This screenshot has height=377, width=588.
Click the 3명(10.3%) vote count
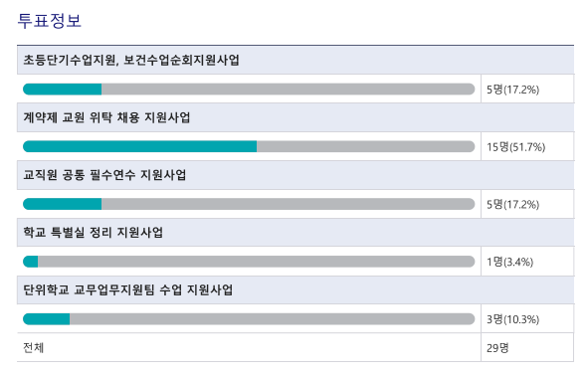pyautogui.click(x=512, y=319)
